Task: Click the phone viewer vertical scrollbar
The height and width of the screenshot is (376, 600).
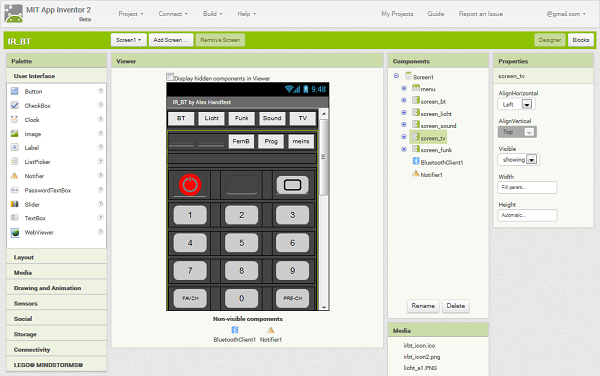Action: coord(324,209)
